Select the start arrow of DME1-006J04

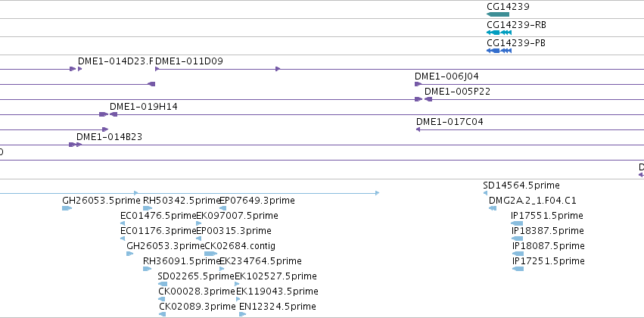418,84
